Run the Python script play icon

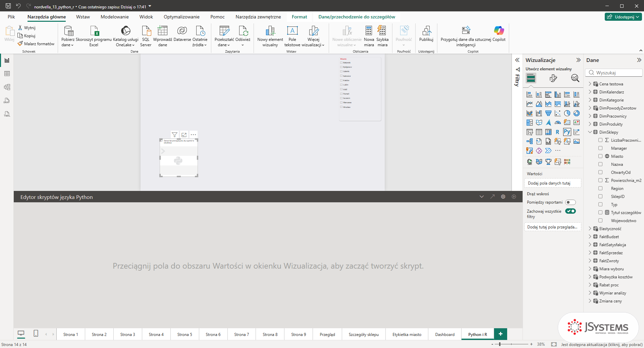pyautogui.click(x=514, y=197)
